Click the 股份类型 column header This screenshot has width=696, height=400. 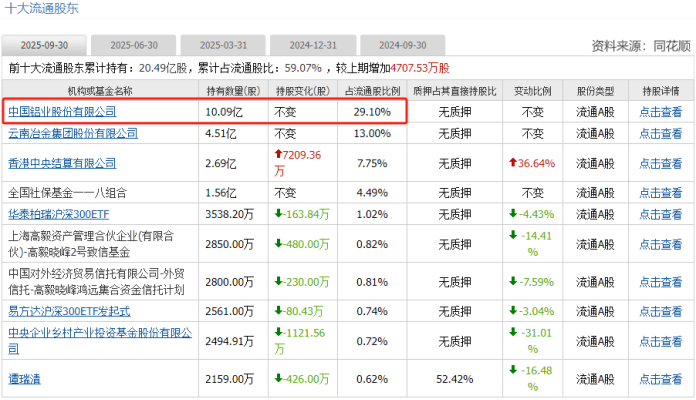coord(595,91)
